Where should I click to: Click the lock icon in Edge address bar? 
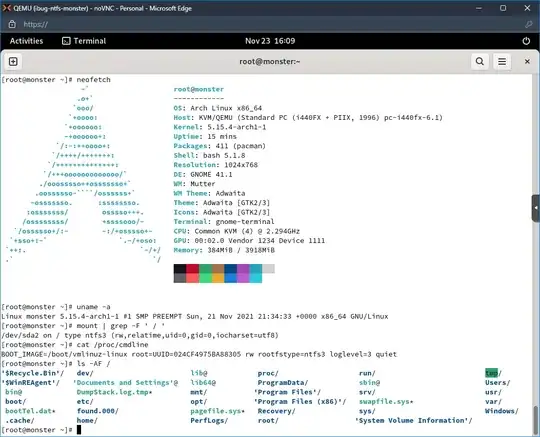click(x=12, y=24)
